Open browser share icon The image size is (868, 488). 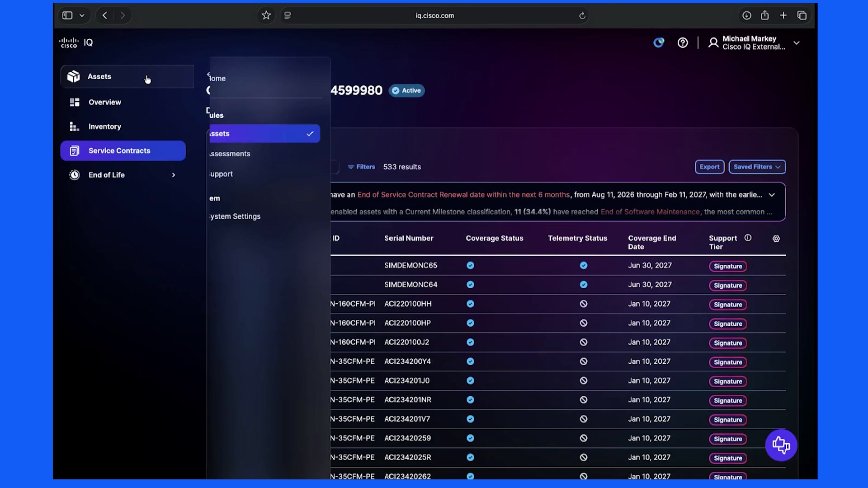coord(764,15)
